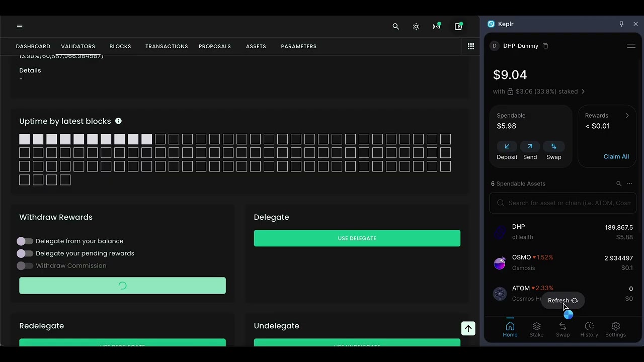The width and height of the screenshot is (644, 362).
Task: Click first filled uptime block square
Action: tap(25, 139)
